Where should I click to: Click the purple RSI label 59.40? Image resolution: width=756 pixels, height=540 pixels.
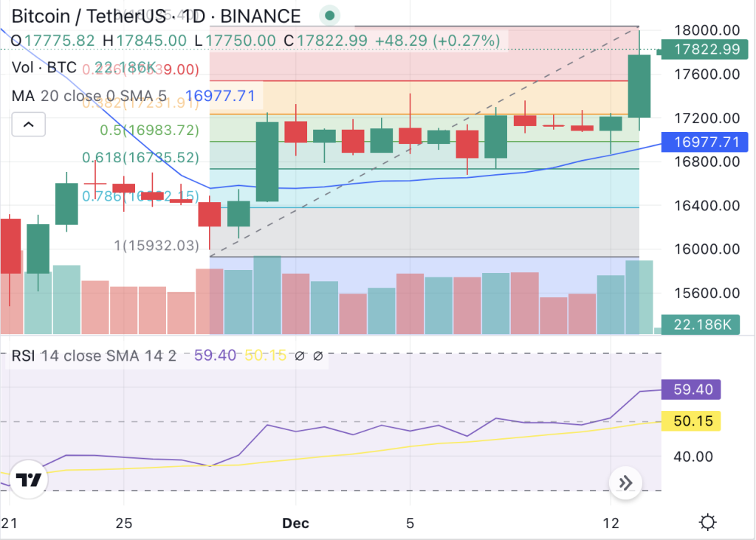(x=691, y=390)
